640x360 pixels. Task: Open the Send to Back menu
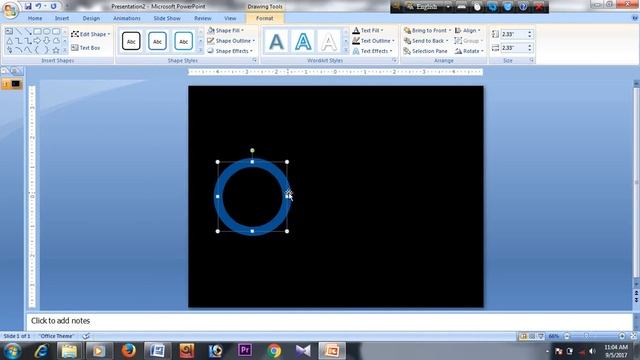coord(426,41)
